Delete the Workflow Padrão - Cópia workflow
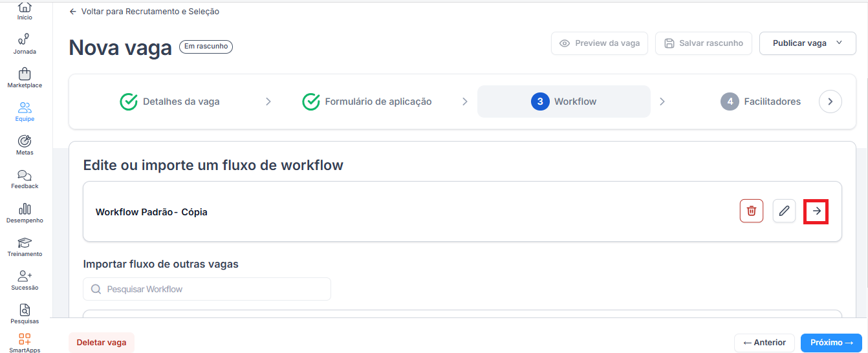This screenshot has height=353, width=868. [751, 211]
